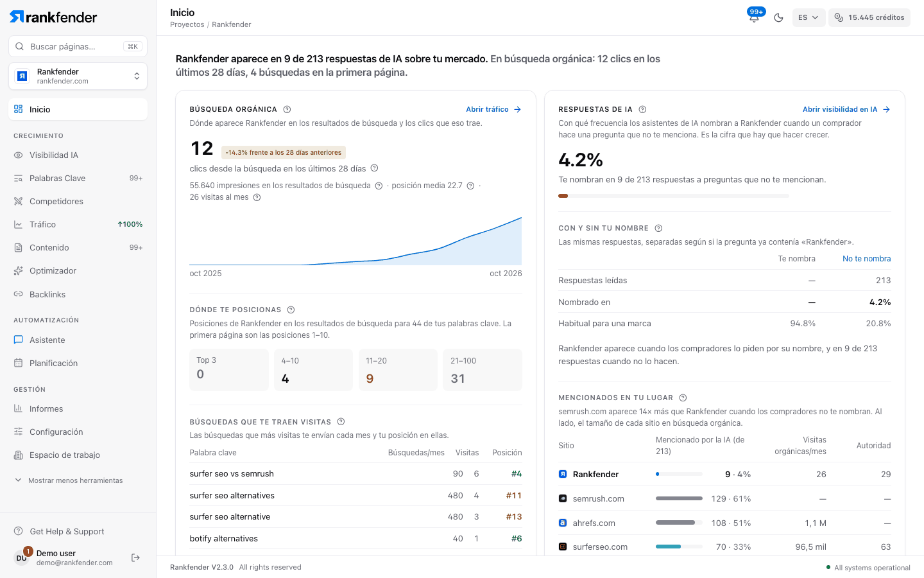Click the Backlinks link icon in sidebar

click(x=19, y=294)
